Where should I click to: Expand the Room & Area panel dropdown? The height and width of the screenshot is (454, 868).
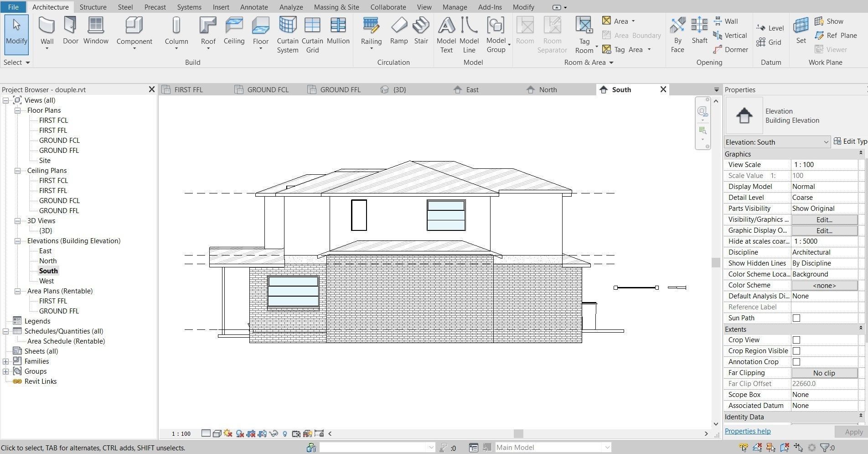click(x=589, y=63)
